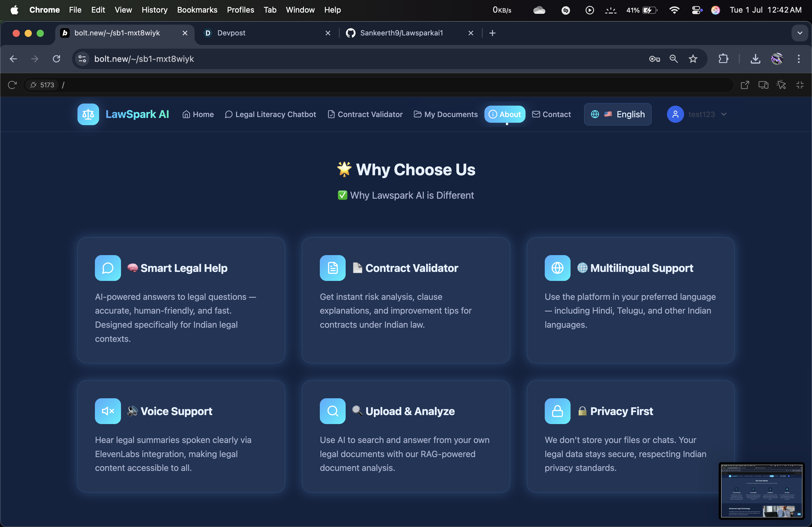Image resolution: width=812 pixels, height=527 pixels.
Task: Open Chrome tab search dropdown arrow
Action: tap(800, 33)
